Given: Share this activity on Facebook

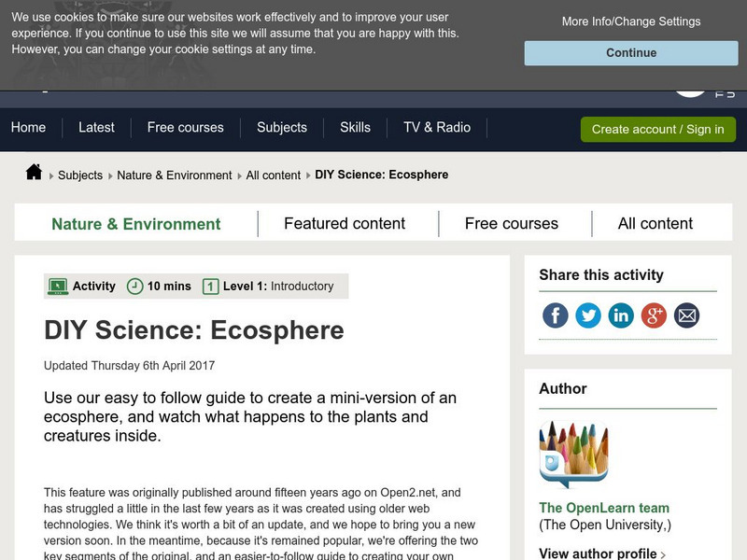Looking at the screenshot, I should (x=556, y=315).
